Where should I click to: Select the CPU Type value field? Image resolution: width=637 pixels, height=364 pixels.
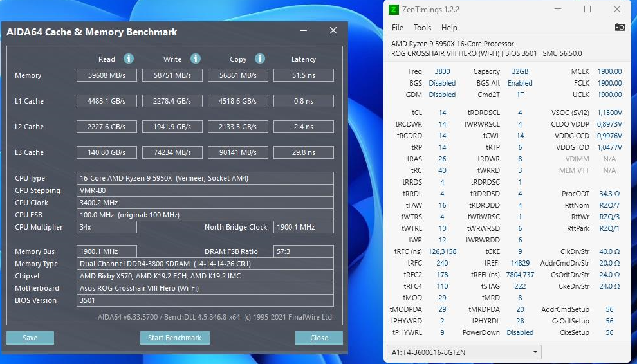[x=205, y=178]
